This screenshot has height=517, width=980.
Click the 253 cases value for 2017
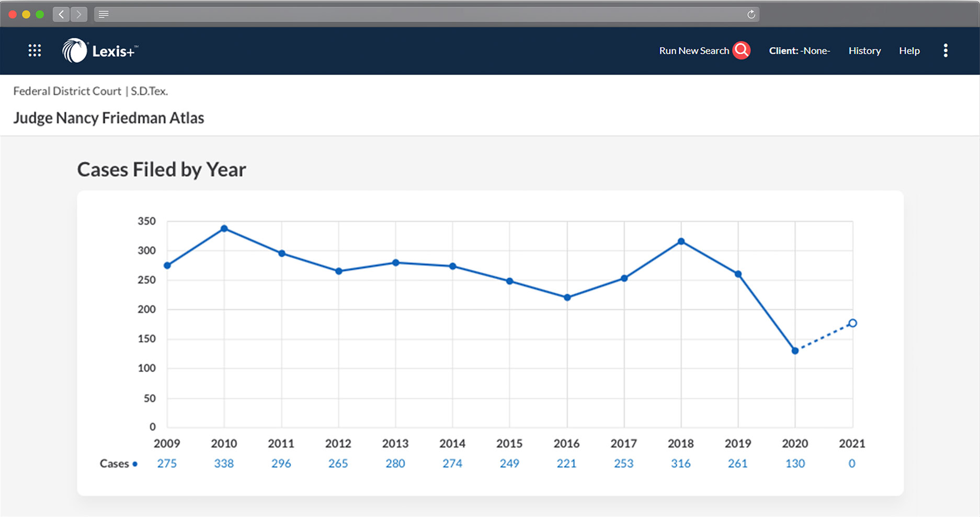(x=623, y=464)
